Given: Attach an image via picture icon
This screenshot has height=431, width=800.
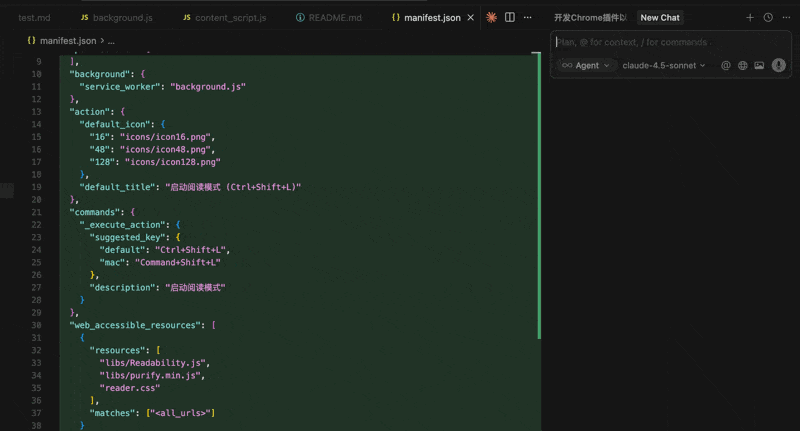Looking at the screenshot, I should 759,65.
